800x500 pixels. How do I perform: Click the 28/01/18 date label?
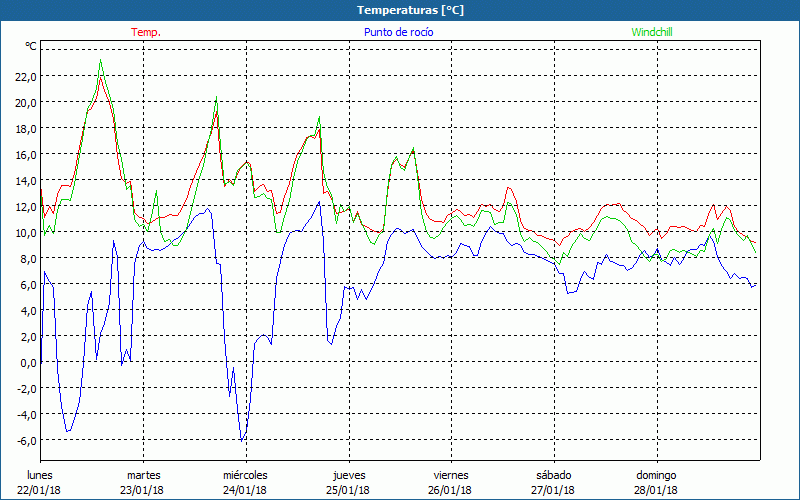(x=656, y=490)
